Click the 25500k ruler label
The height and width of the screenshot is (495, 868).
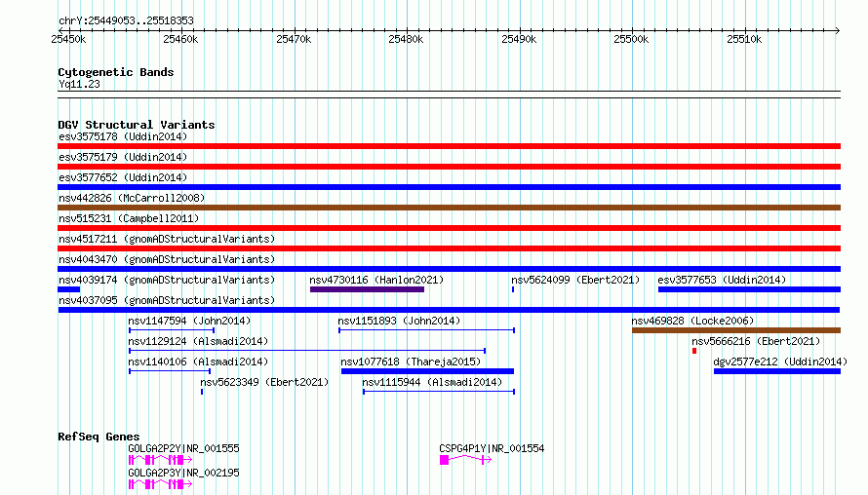coord(631,39)
